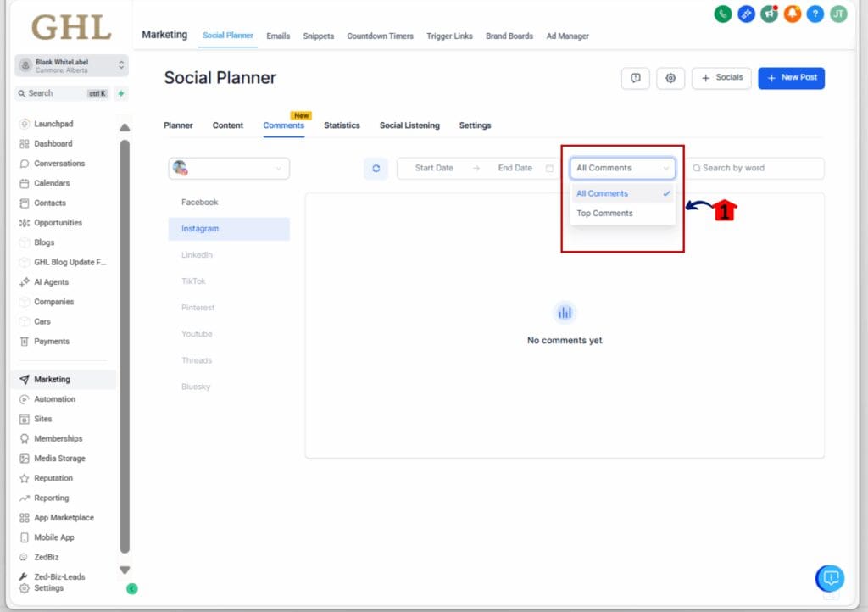
Task: Open the social account selector dropdown
Action: (229, 168)
